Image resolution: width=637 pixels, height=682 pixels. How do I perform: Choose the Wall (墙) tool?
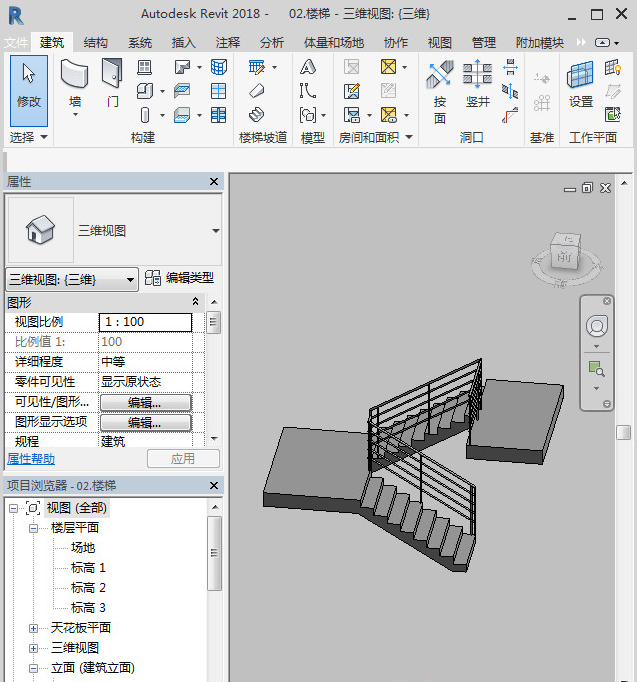click(x=75, y=84)
